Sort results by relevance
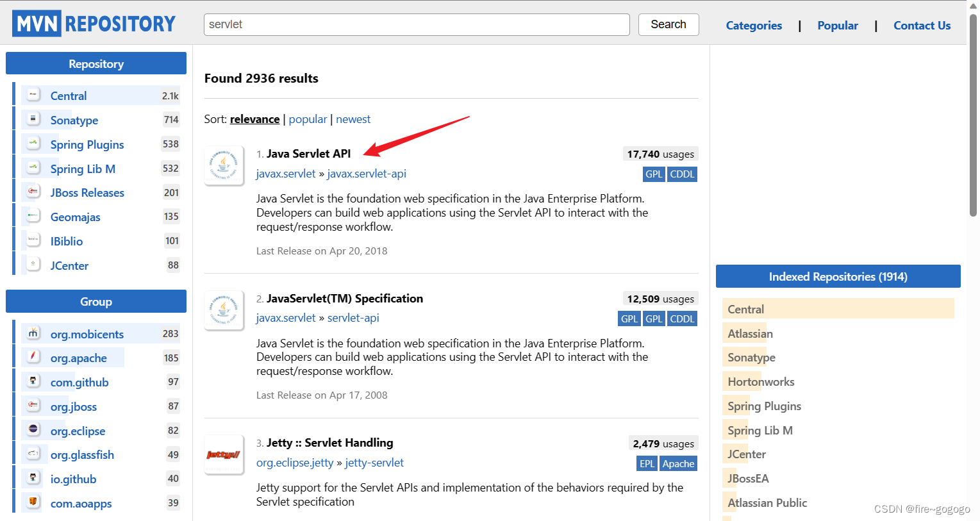Image resolution: width=980 pixels, height=521 pixels. pos(254,119)
